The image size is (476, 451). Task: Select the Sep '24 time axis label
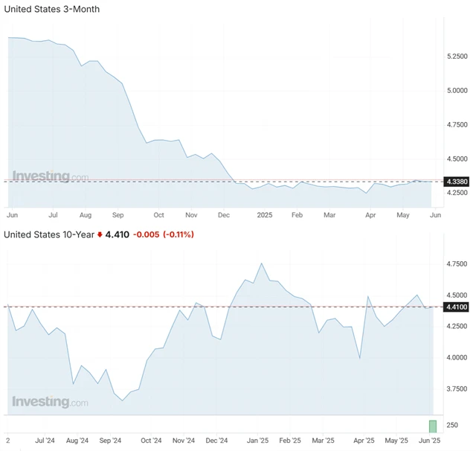pyautogui.click(x=109, y=440)
